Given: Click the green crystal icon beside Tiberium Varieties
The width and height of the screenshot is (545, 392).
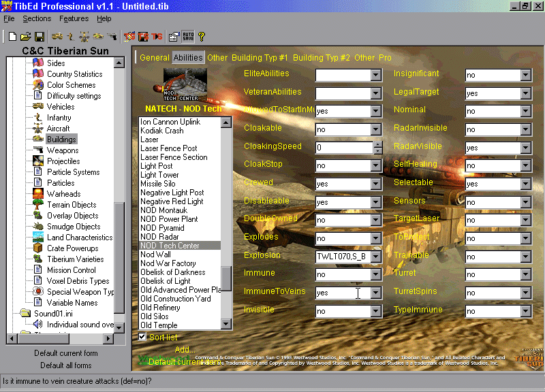Looking at the screenshot, I should pyautogui.click(x=38, y=259).
